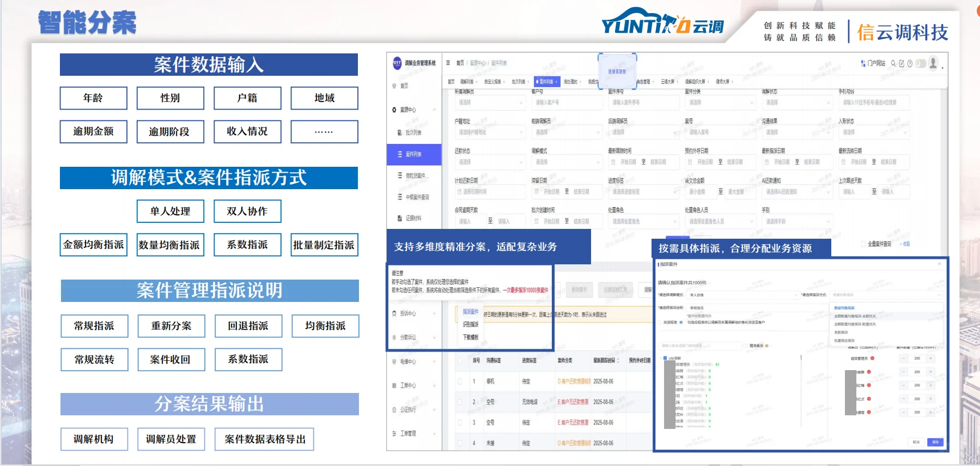Screen dimensions: 980x466
Task: Open the 所属调解员 dropdown
Action: click(490, 102)
